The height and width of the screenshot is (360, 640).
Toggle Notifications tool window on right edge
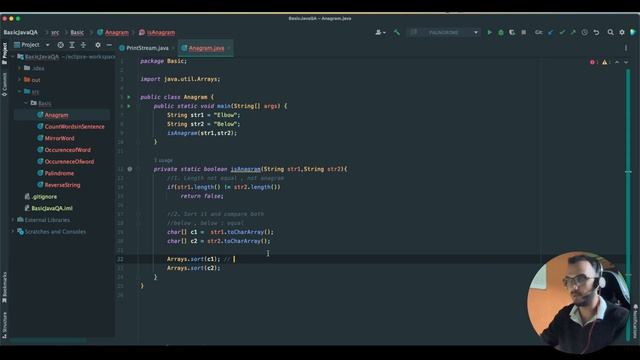point(636,321)
